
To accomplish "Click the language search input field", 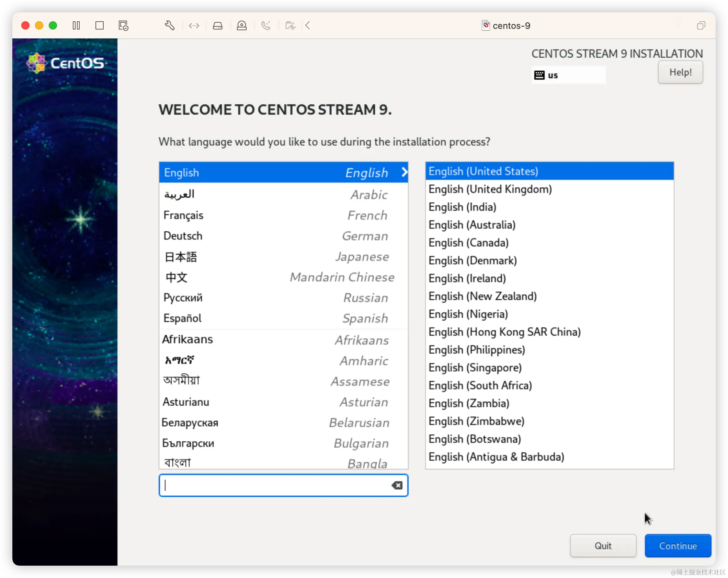I will click(x=275, y=485).
